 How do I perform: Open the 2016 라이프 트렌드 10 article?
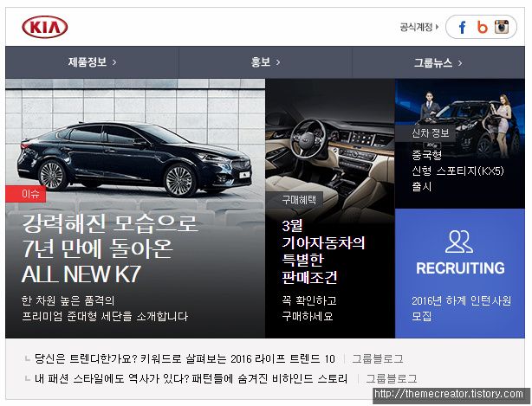pyautogui.click(x=185, y=359)
